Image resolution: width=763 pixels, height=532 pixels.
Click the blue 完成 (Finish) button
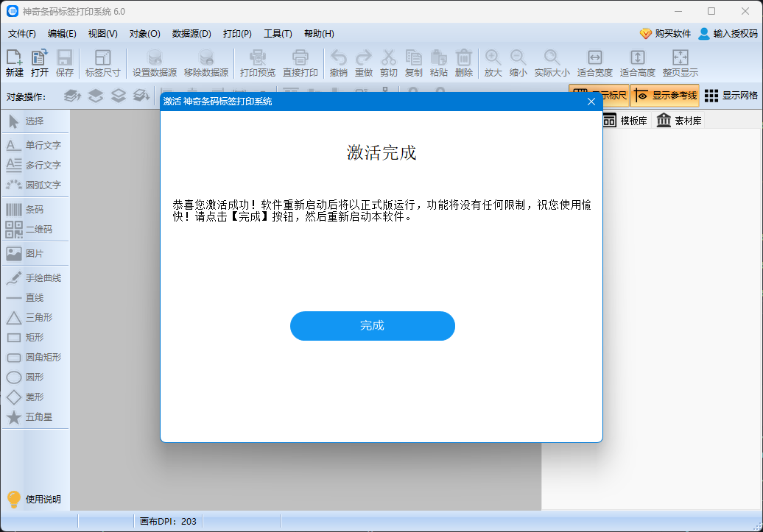[372, 326]
